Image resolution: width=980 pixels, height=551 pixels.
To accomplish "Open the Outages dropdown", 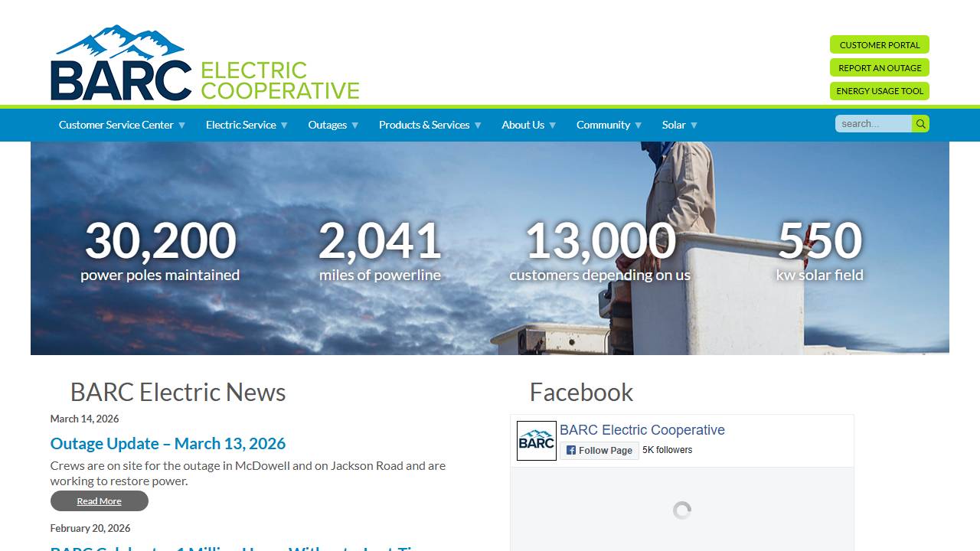I will pyautogui.click(x=327, y=125).
